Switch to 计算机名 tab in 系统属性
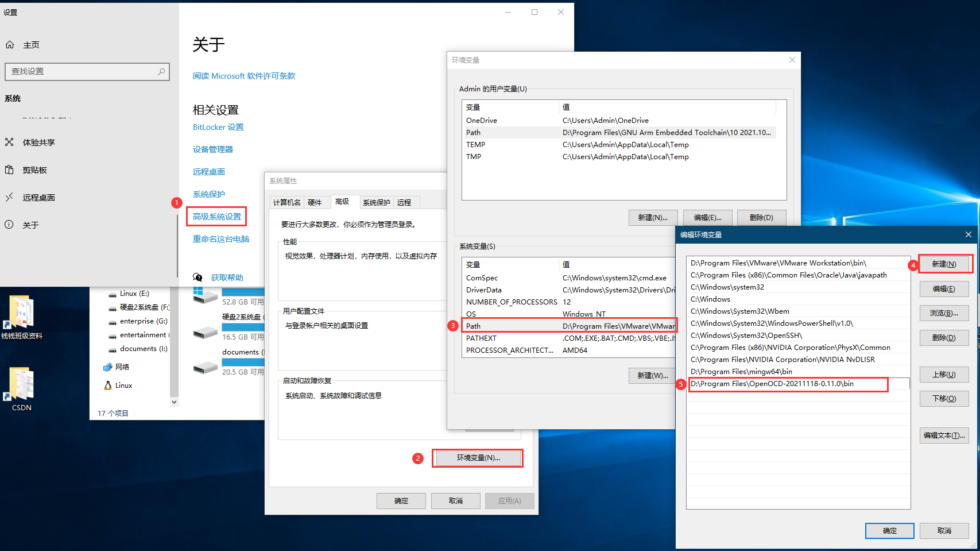Image resolution: width=980 pixels, height=551 pixels. [287, 202]
